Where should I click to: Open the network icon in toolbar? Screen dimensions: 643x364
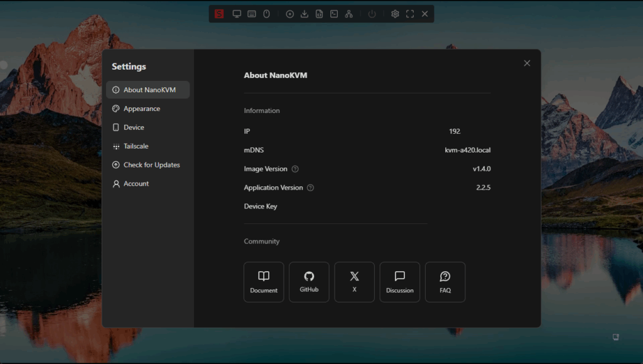point(349,14)
